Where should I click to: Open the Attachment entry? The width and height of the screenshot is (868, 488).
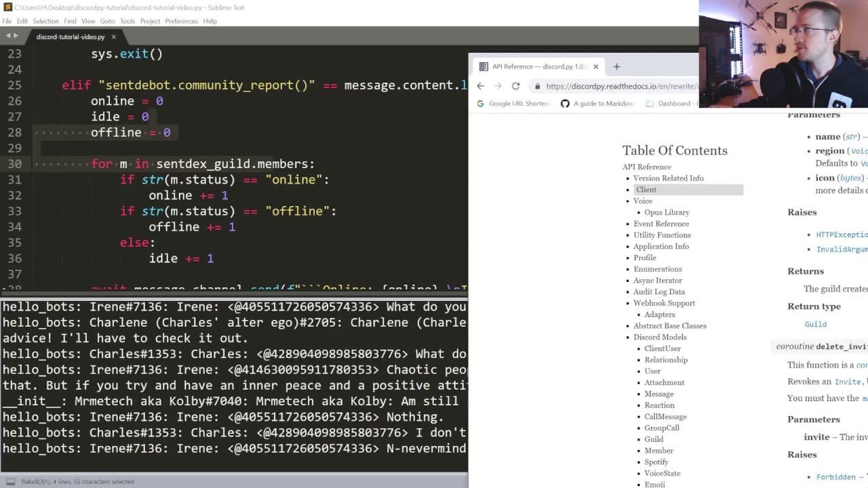665,383
